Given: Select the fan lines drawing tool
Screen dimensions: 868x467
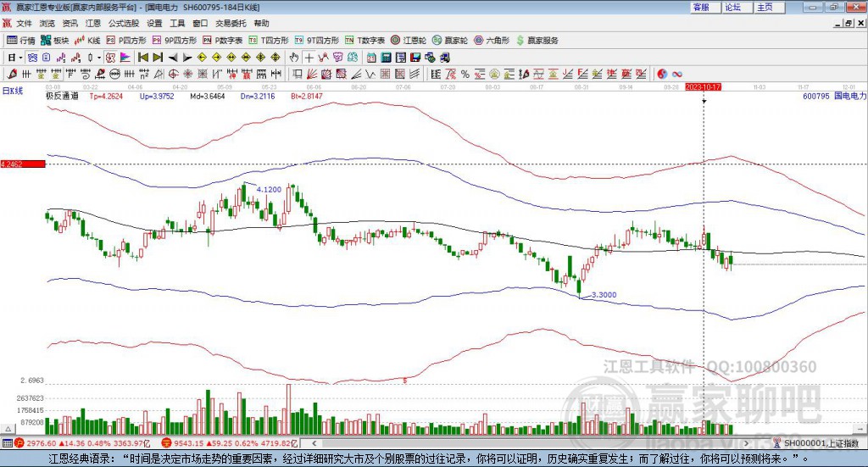Looking at the screenshot, I should click(312, 74).
